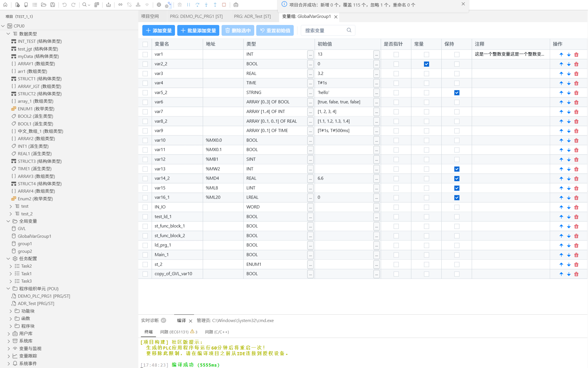
Task: Open initial value editor for var6
Action: pos(376,102)
